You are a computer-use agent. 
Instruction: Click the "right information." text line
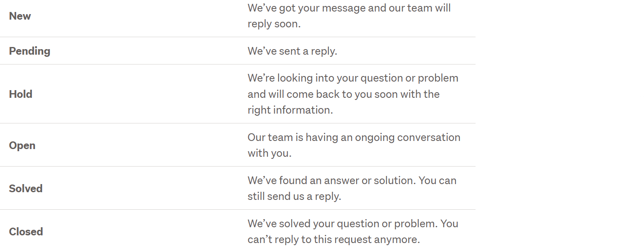290,110
